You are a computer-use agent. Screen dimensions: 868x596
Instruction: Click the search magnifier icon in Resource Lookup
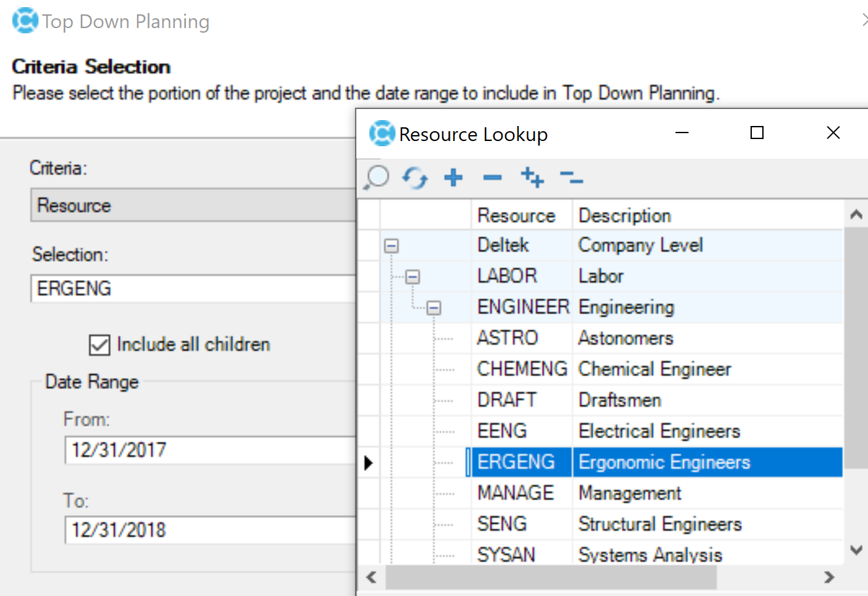click(x=377, y=177)
